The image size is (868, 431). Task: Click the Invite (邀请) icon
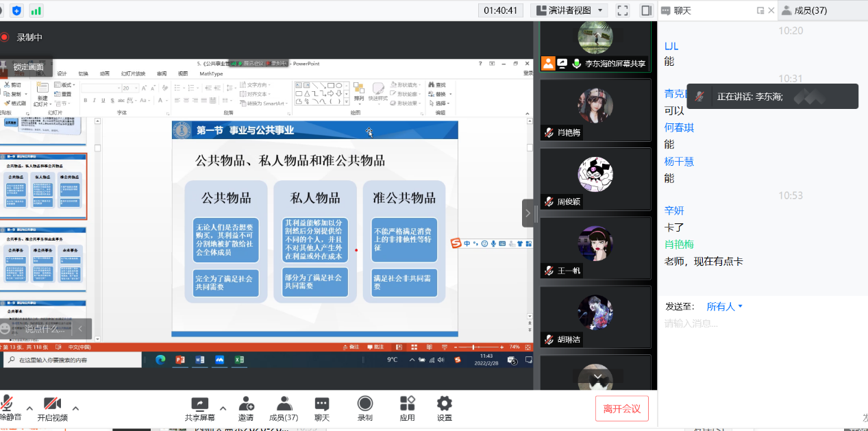pos(246,409)
